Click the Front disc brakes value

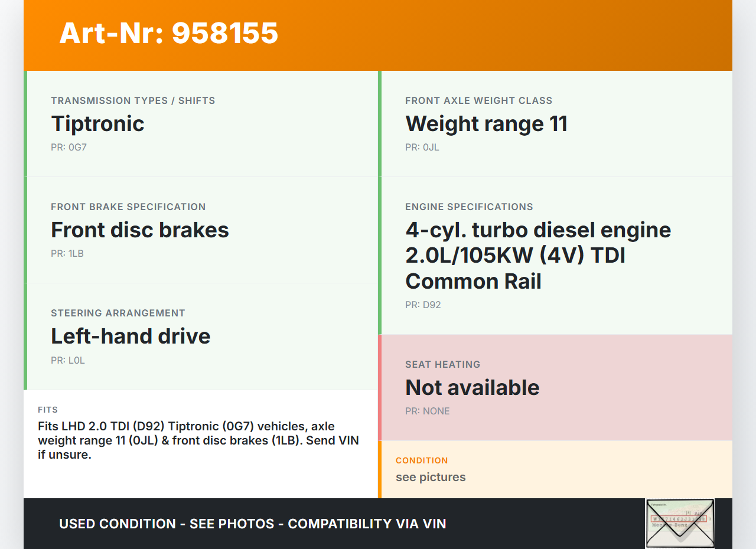pyautogui.click(x=140, y=230)
